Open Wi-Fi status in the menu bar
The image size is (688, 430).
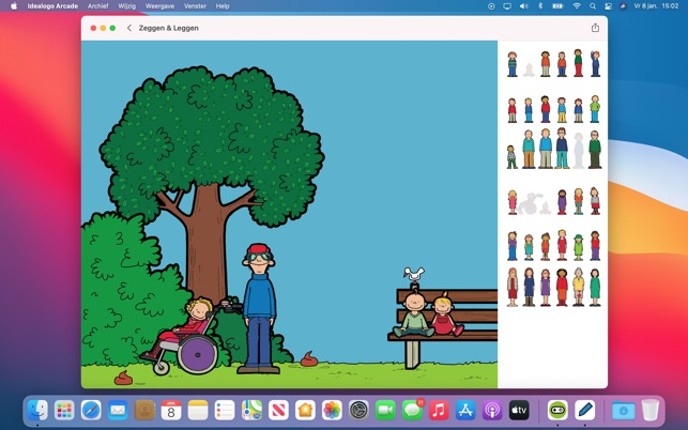pyautogui.click(x=576, y=6)
